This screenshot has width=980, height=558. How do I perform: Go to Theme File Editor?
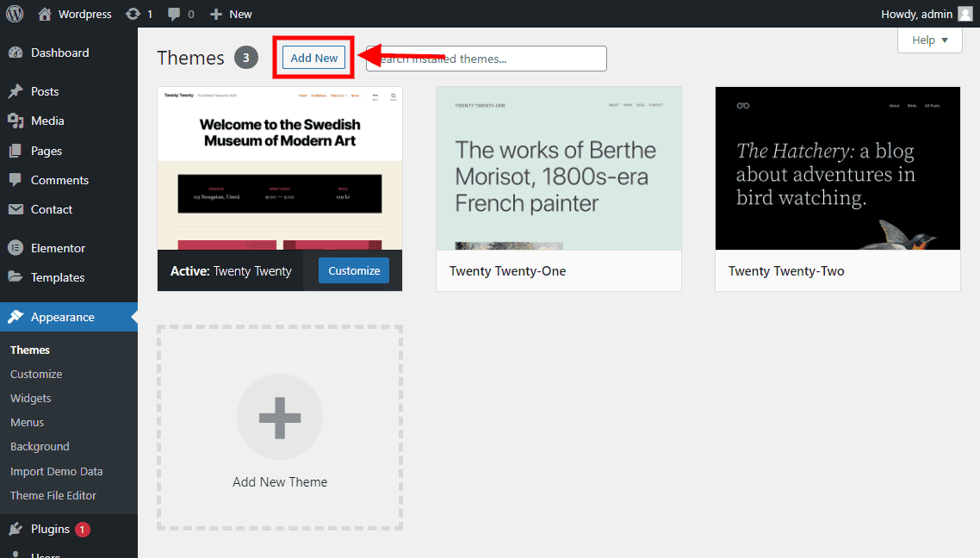pos(53,495)
